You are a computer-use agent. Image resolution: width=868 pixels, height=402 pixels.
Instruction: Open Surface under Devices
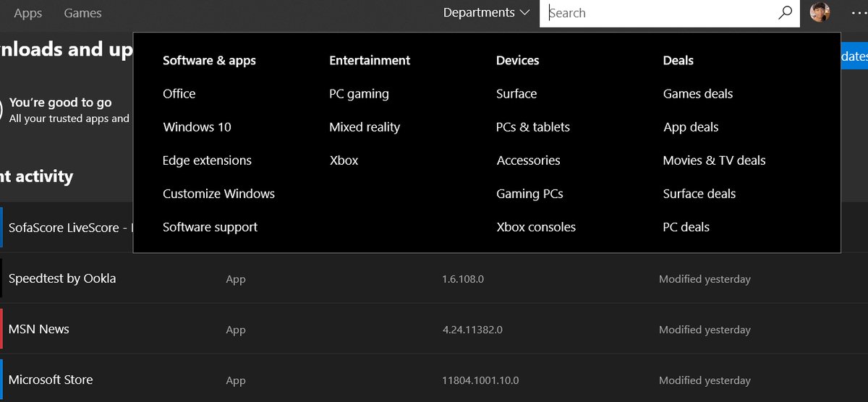coord(516,94)
